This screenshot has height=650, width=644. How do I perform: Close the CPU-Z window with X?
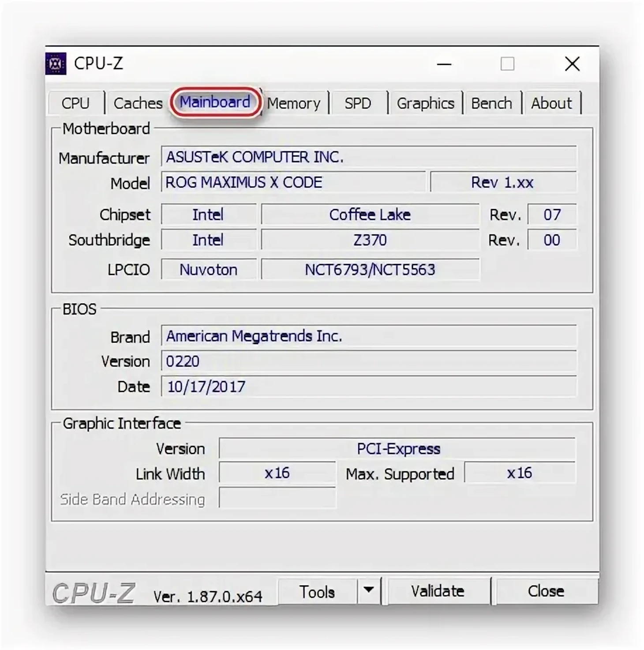point(572,64)
